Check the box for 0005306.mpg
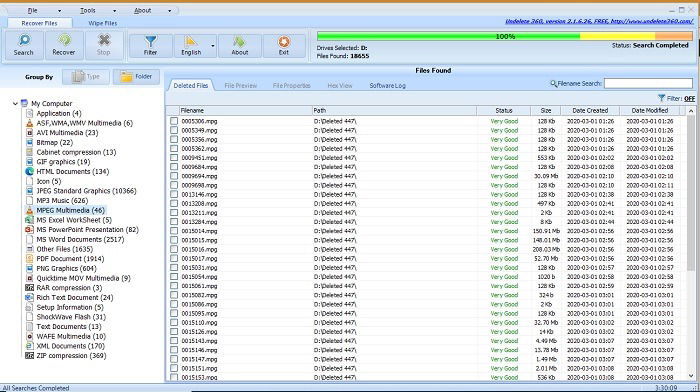This screenshot has height=392, width=700. click(174, 121)
